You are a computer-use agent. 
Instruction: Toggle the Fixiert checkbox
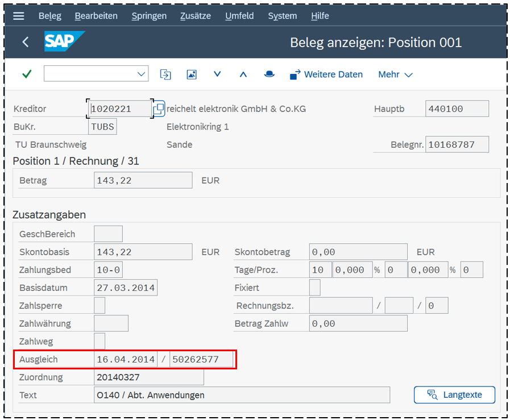(x=314, y=288)
